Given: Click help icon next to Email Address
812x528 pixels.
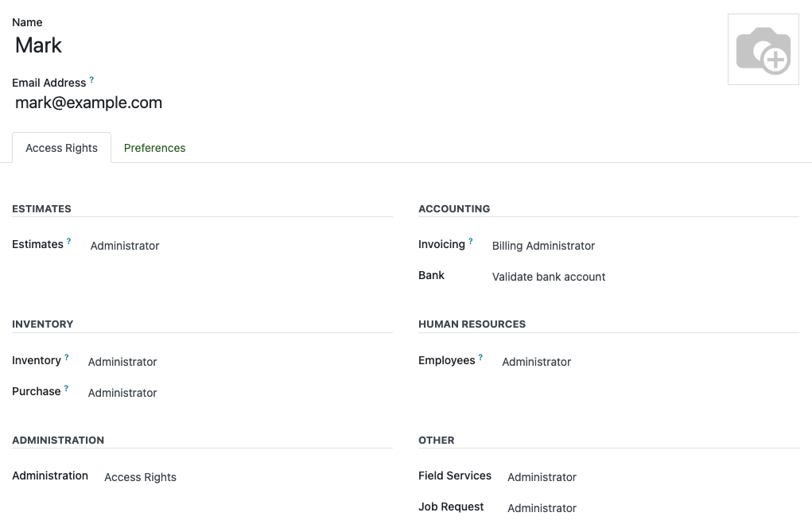Looking at the screenshot, I should click(91, 80).
